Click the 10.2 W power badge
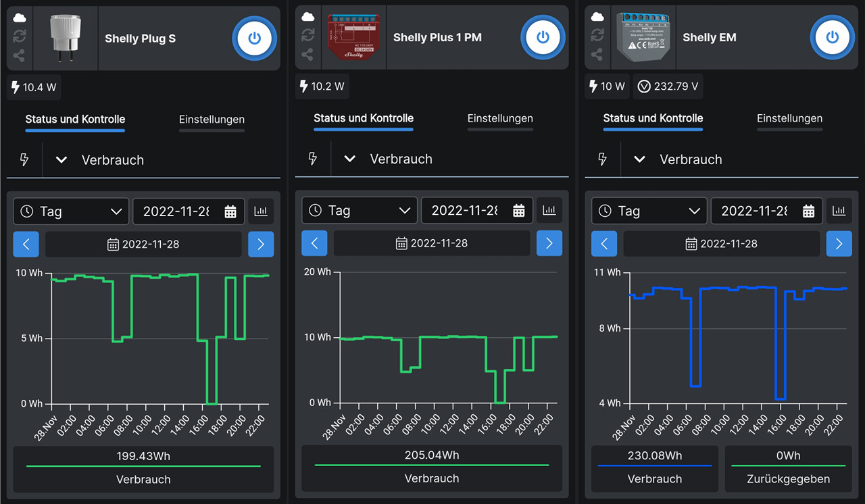Image resolution: width=865 pixels, height=504 pixels. click(x=322, y=86)
